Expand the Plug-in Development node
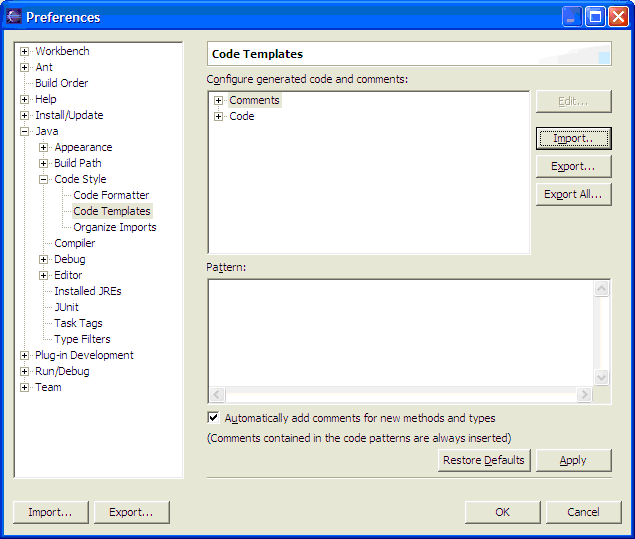 click(25, 356)
